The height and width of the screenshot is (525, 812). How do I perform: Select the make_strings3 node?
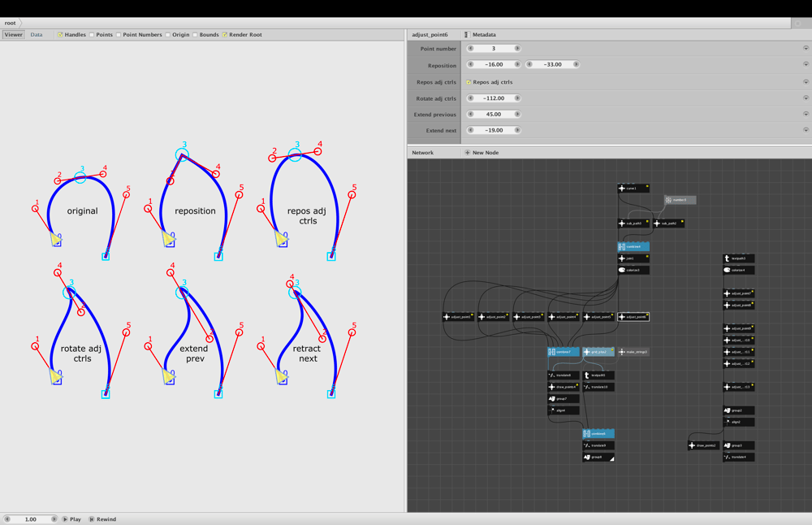tap(634, 352)
